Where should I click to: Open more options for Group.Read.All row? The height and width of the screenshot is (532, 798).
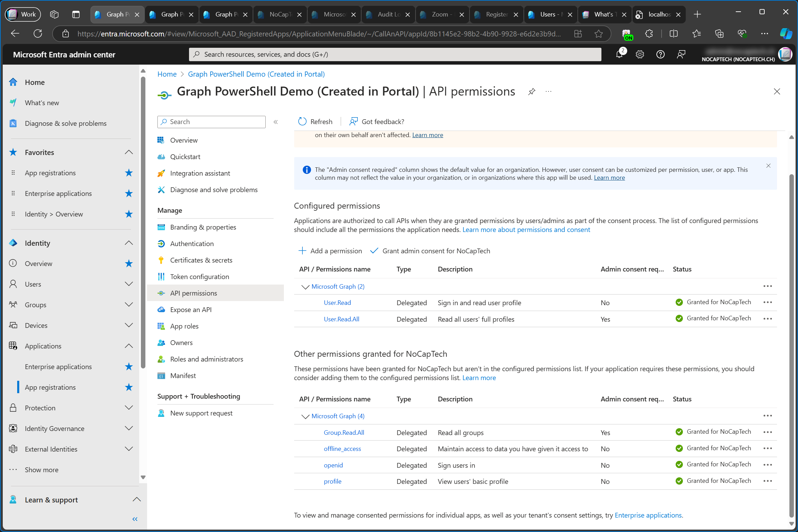767,432
